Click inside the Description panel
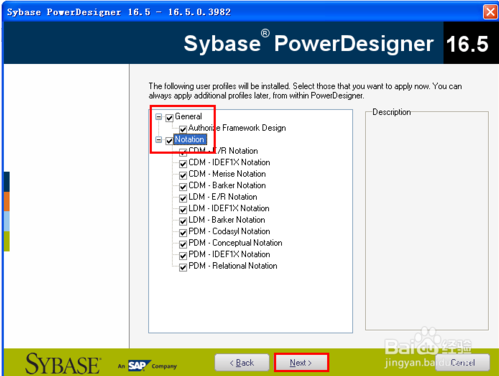The width and height of the screenshot is (499, 376). click(427, 222)
